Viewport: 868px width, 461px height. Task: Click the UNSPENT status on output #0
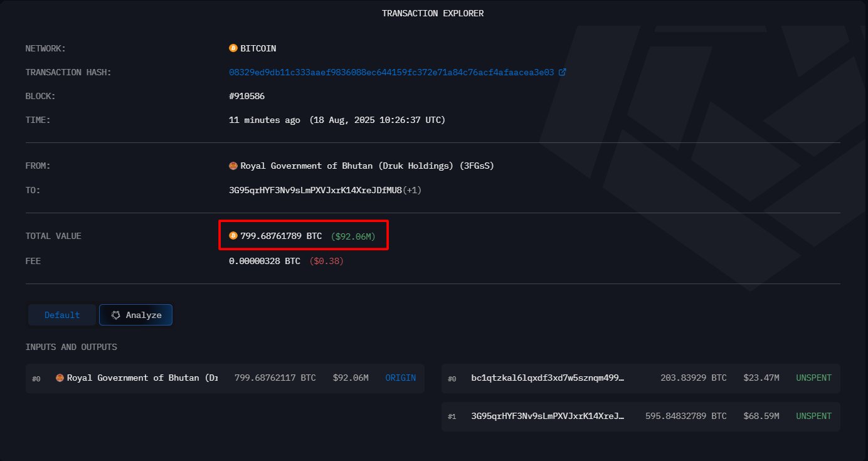813,378
